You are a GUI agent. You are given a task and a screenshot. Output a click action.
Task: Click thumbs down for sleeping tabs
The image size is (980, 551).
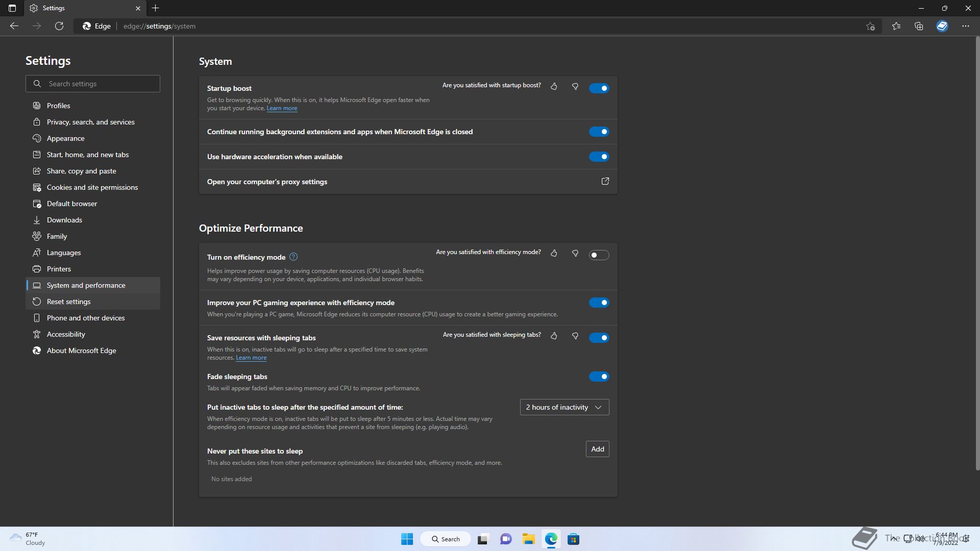pos(575,336)
